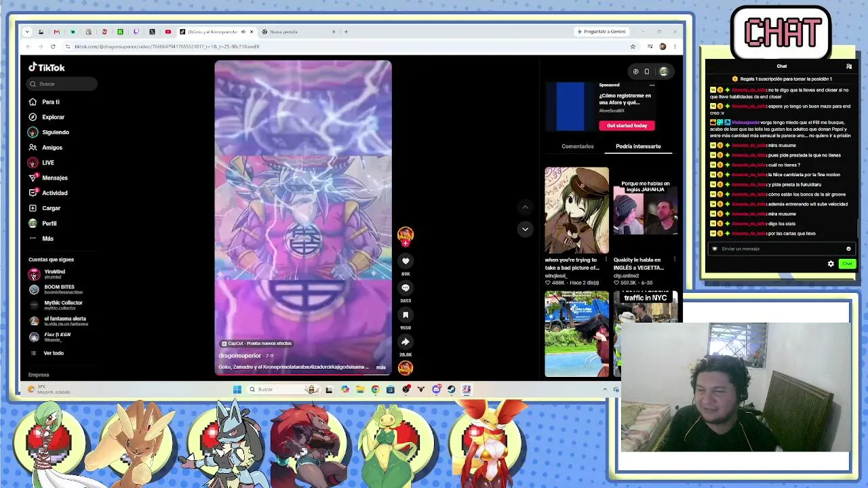Open the Quakity INGLÉS a VEGETTA thumbnail

[x=646, y=210]
